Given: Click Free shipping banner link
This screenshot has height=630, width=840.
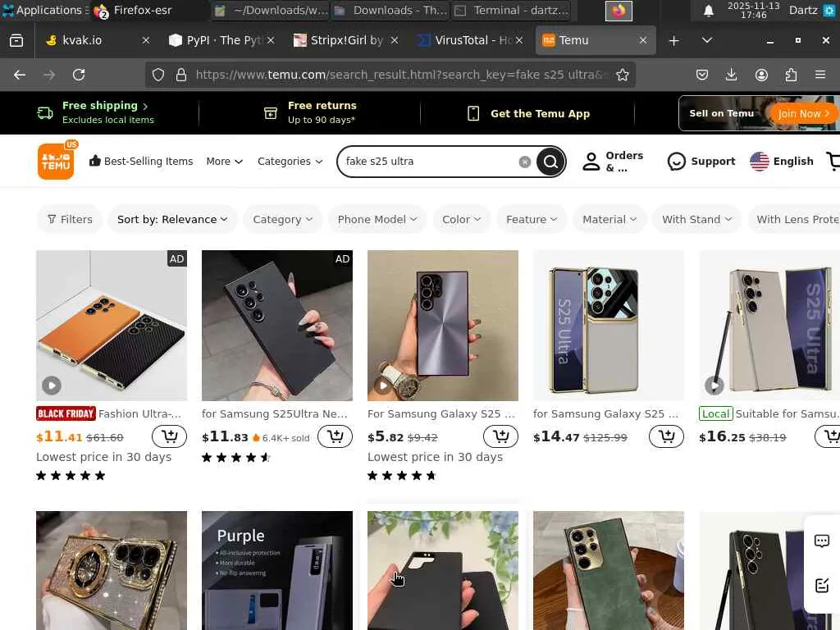Looking at the screenshot, I should (x=98, y=112).
